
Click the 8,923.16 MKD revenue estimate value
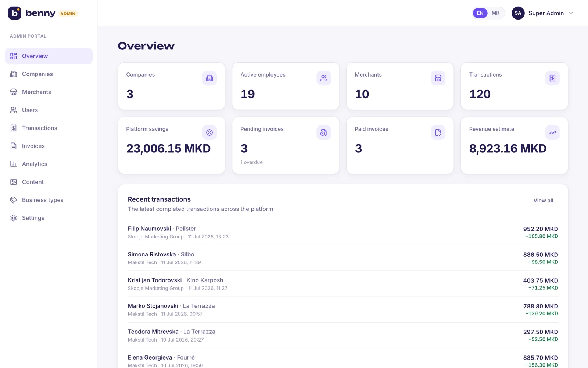tap(508, 149)
